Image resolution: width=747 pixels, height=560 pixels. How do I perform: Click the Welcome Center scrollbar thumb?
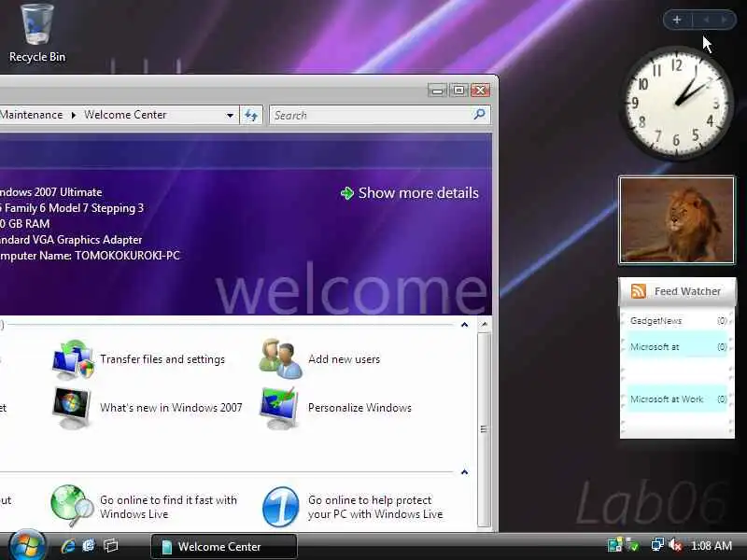tap(484, 429)
